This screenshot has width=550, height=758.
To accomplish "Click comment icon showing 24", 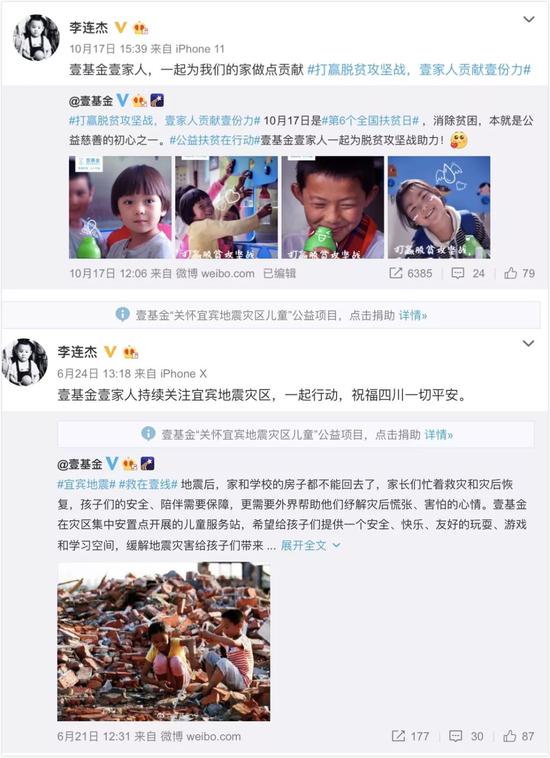I will tap(457, 274).
